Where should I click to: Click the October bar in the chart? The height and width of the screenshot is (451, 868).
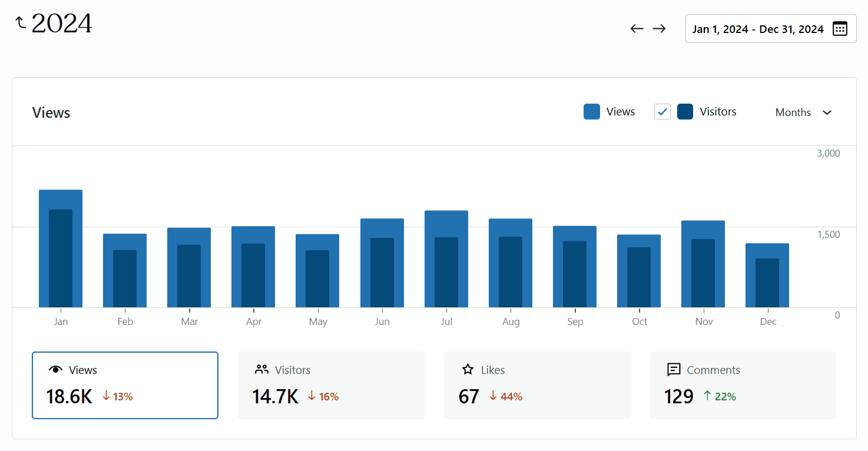click(x=639, y=271)
